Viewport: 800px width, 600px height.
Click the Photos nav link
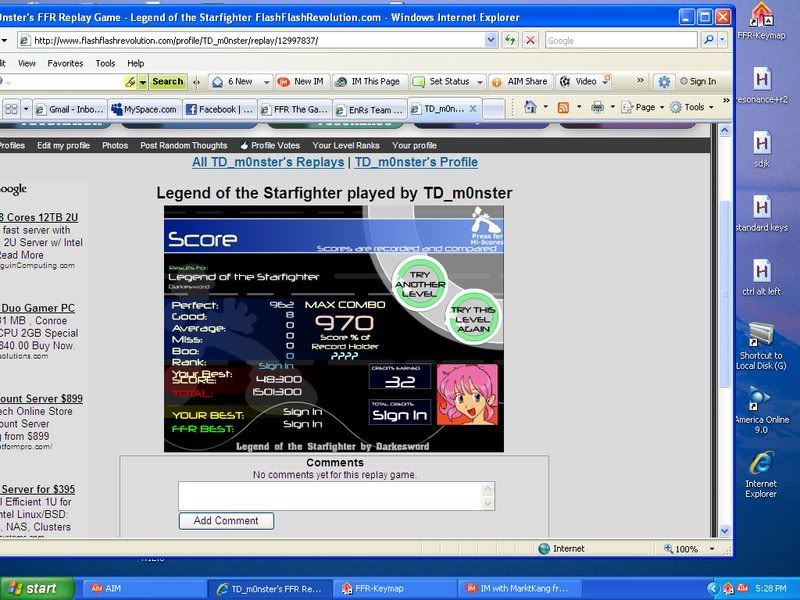click(x=115, y=145)
